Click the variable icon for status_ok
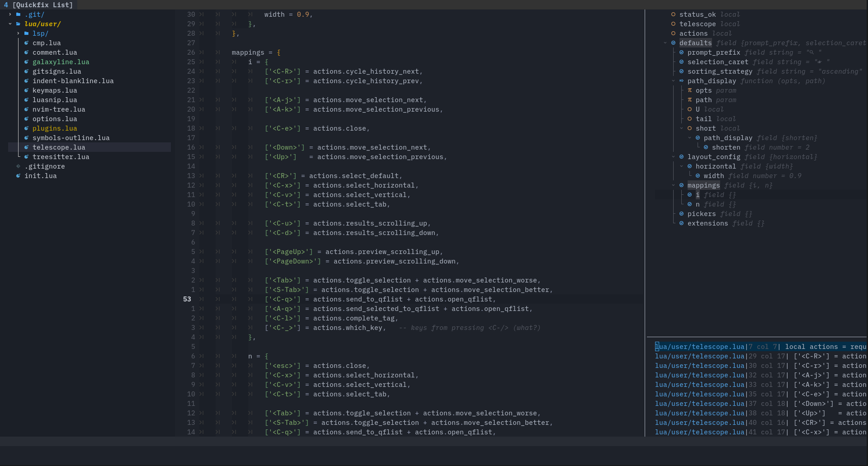This screenshot has width=868, height=466. [673, 14]
